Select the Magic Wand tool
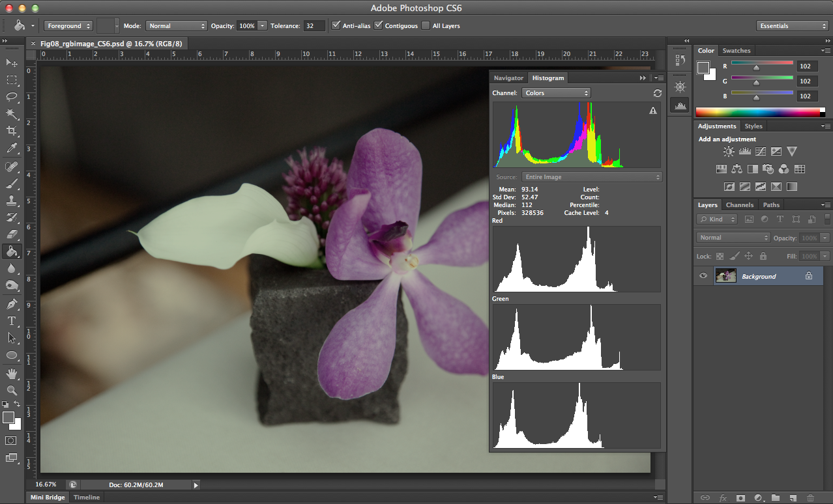 point(12,114)
